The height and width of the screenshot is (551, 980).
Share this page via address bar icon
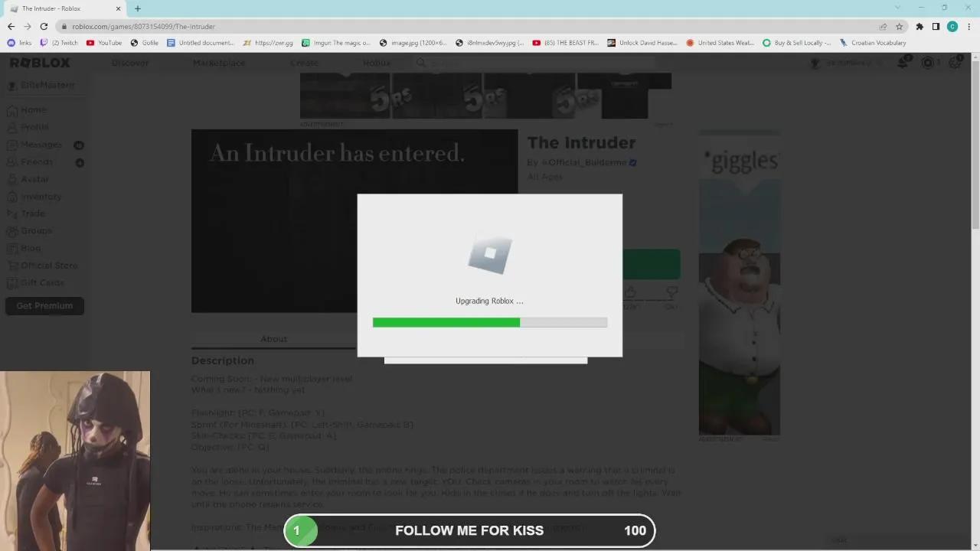(x=883, y=26)
